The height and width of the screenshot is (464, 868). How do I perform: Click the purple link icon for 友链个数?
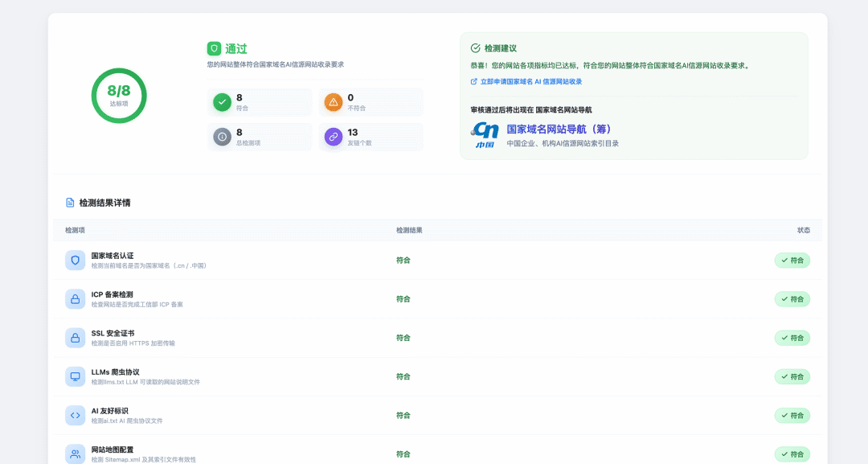point(334,137)
